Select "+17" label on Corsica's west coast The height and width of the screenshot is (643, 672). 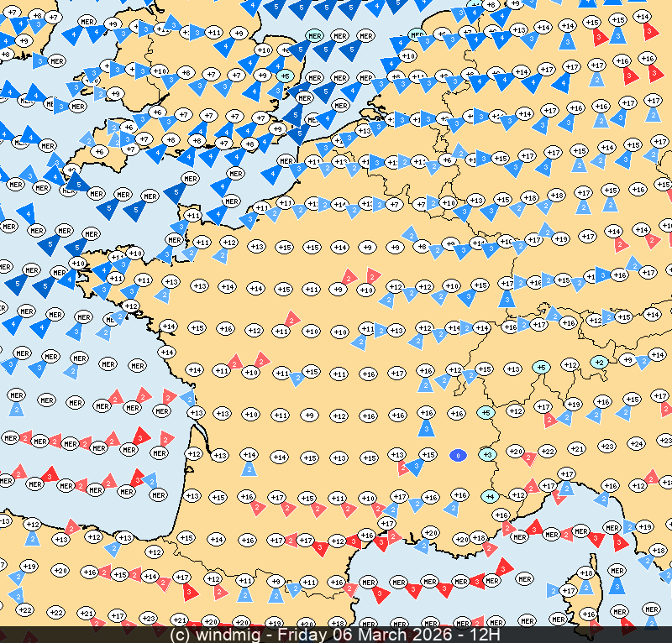(568, 591)
